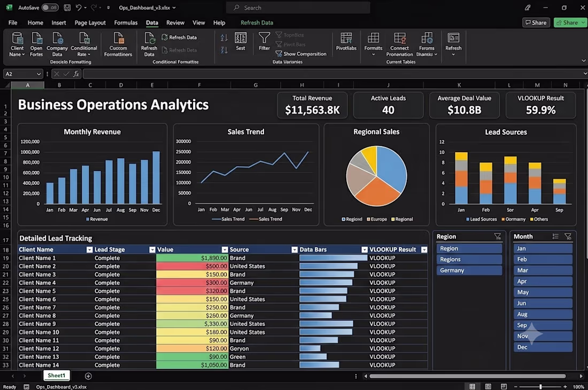The width and height of the screenshot is (588, 390).
Task: Toggle the AutoSave switch
Action: (50, 7)
